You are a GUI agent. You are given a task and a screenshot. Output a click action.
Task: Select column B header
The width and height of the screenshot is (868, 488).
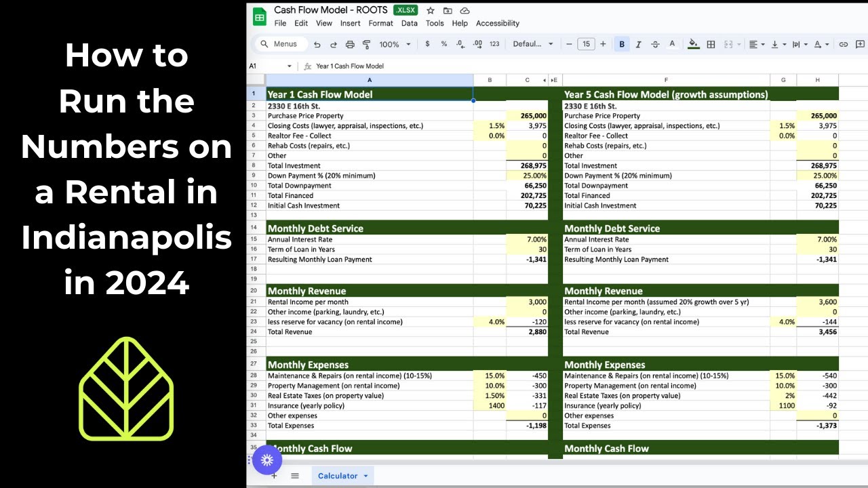pos(490,80)
